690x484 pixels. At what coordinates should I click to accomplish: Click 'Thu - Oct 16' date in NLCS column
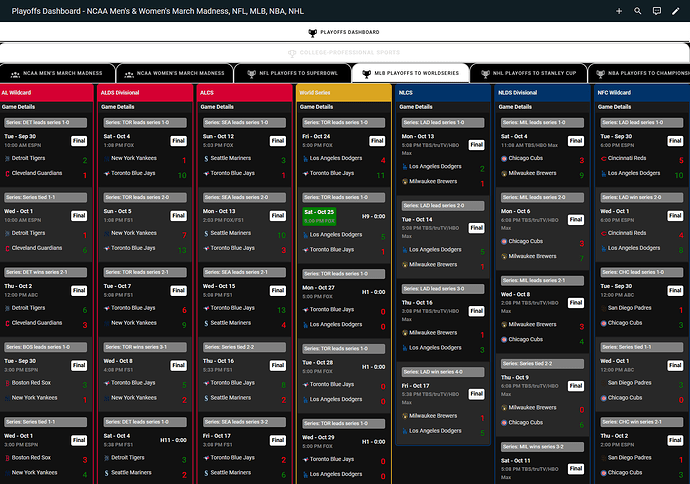(417, 303)
